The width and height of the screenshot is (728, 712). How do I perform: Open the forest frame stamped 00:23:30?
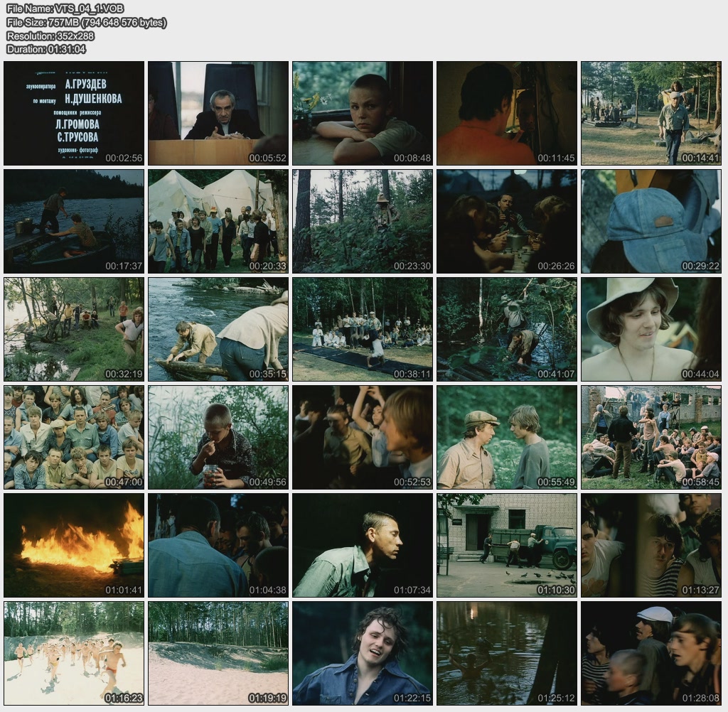363,222
